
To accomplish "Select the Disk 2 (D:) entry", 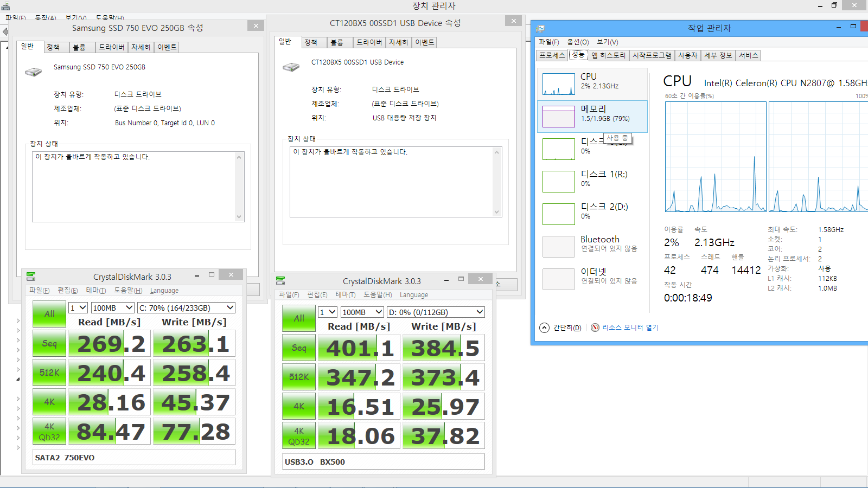I will pos(592,214).
